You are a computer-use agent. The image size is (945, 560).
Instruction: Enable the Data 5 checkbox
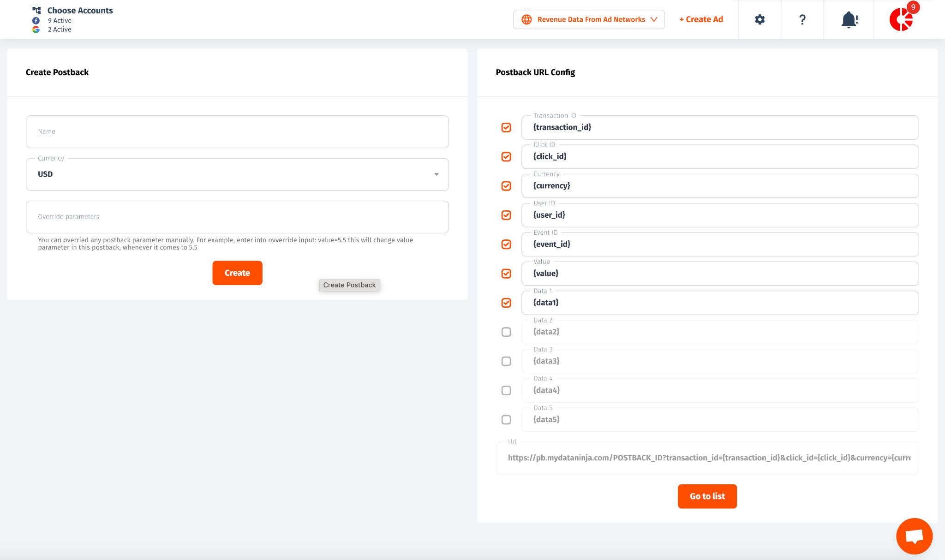click(x=506, y=420)
